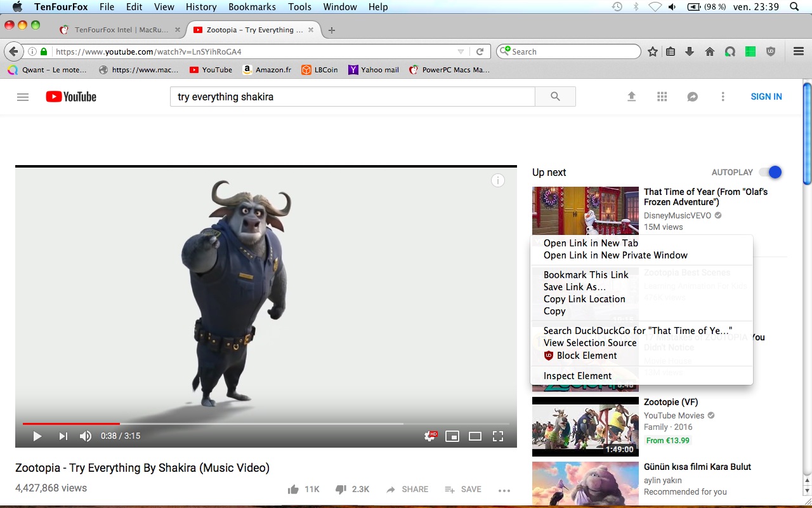The image size is (812, 508).
Task: Open the Zootopie (VF) thumbnail
Action: pyautogui.click(x=586, y=427)
